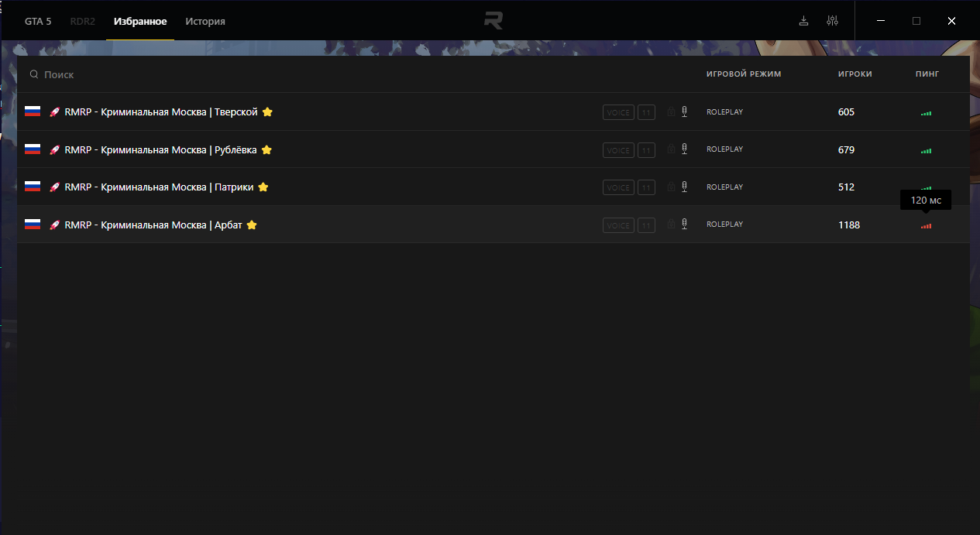Toggle the favorite star on Тверской
Screen dimensions: 980x535
(x=267, y=111)
